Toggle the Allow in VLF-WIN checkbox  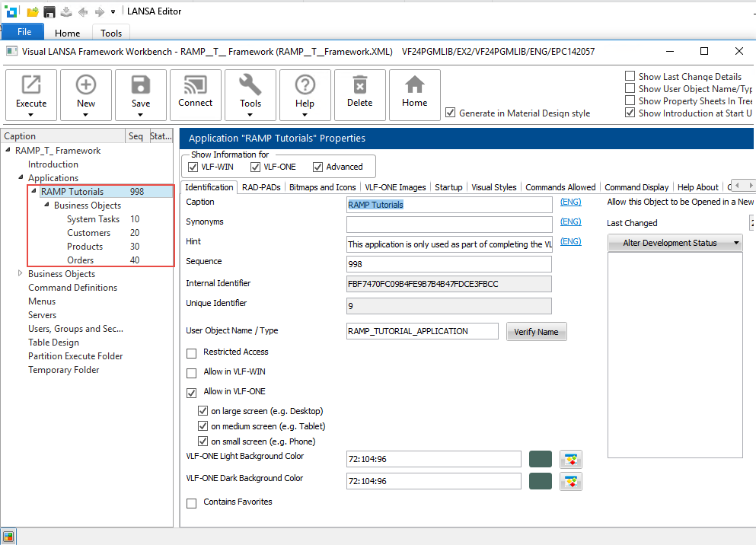click(192, 372)
